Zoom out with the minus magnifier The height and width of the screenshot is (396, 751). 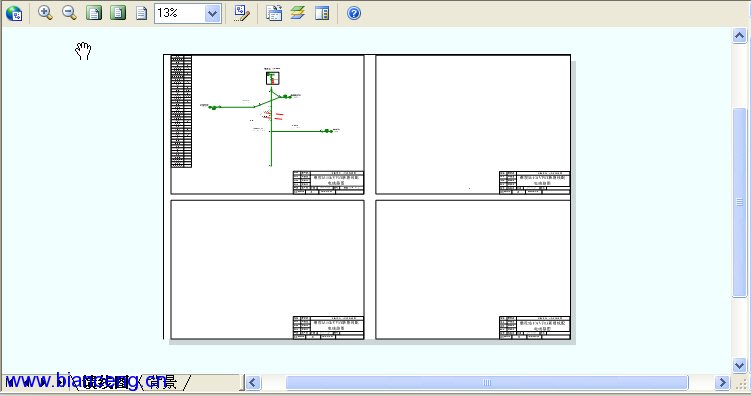tap(69, 13)
